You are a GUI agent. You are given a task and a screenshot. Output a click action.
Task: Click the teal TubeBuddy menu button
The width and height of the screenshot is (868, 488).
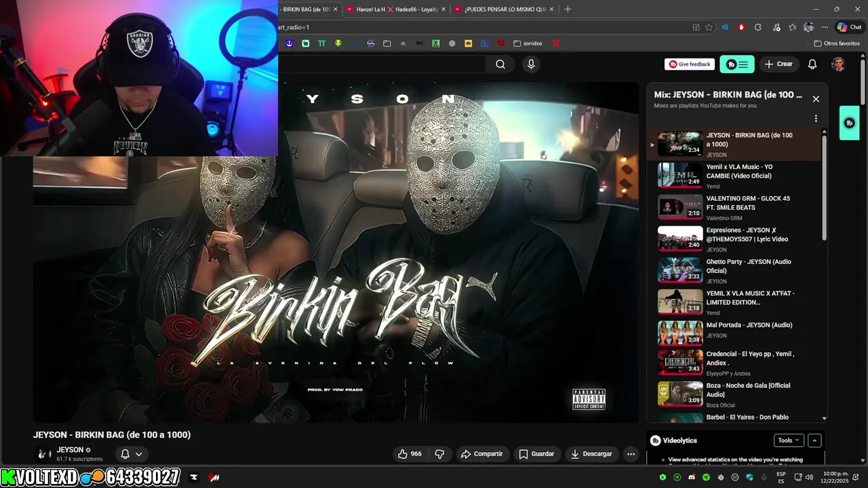point(737,64)
